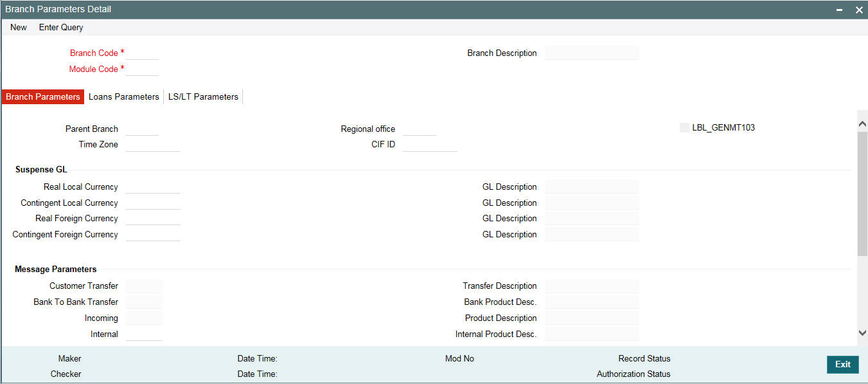Click the CIF ID field
The image size is (868, 384).
point(430,144)
